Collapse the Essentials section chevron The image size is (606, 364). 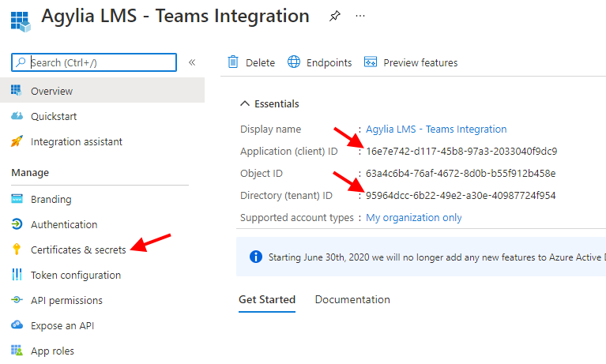[245, 103]
